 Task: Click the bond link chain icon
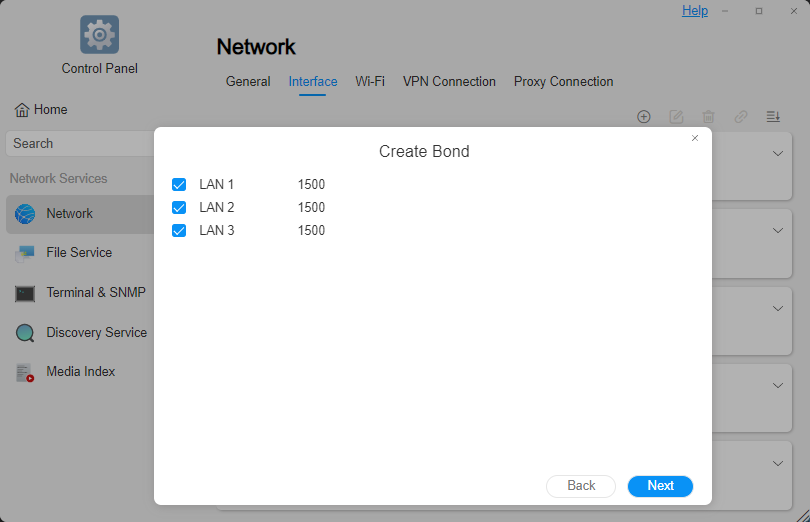point(740,116)
